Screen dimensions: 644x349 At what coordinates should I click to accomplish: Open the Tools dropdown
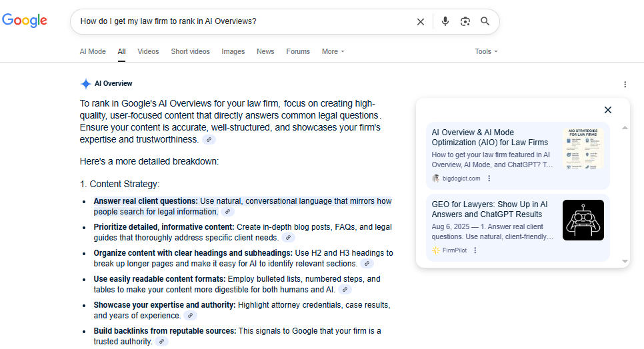pyautogui.click(x=486, y=51)
